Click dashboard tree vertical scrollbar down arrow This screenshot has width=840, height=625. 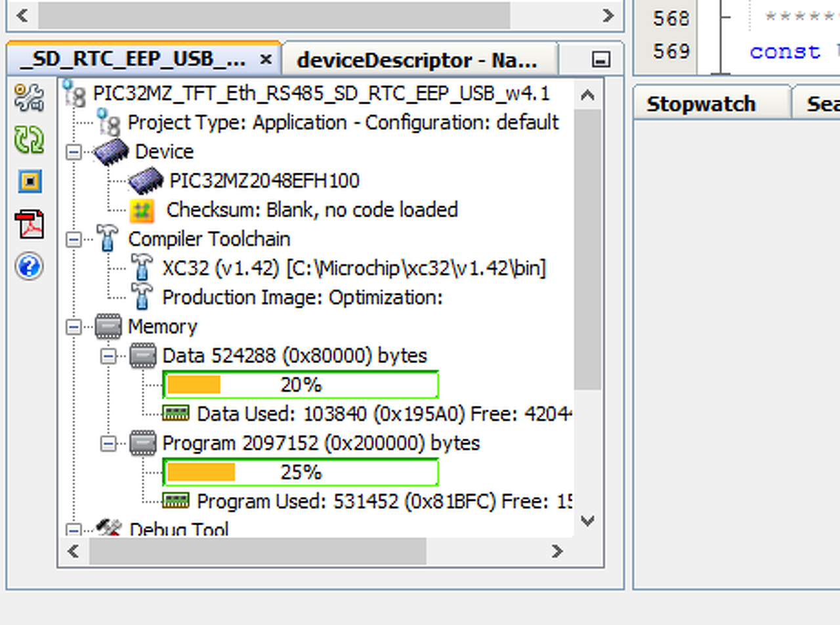pos(587,521)
